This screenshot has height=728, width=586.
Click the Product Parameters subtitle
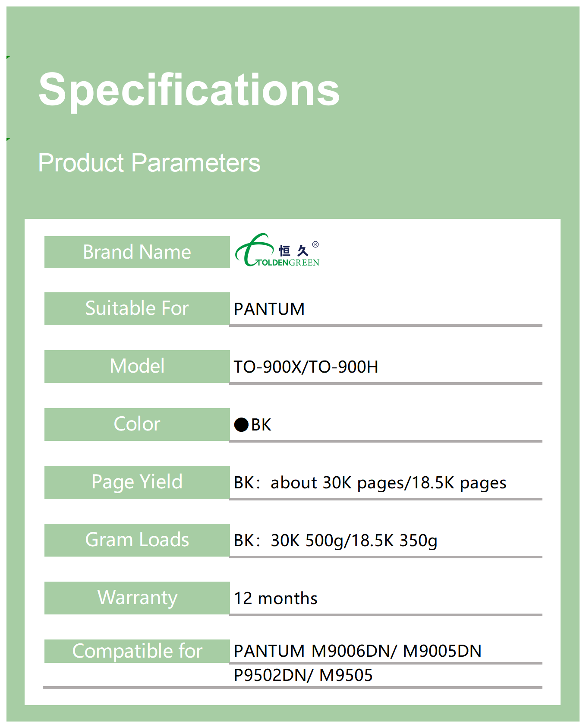coord(149,163)
